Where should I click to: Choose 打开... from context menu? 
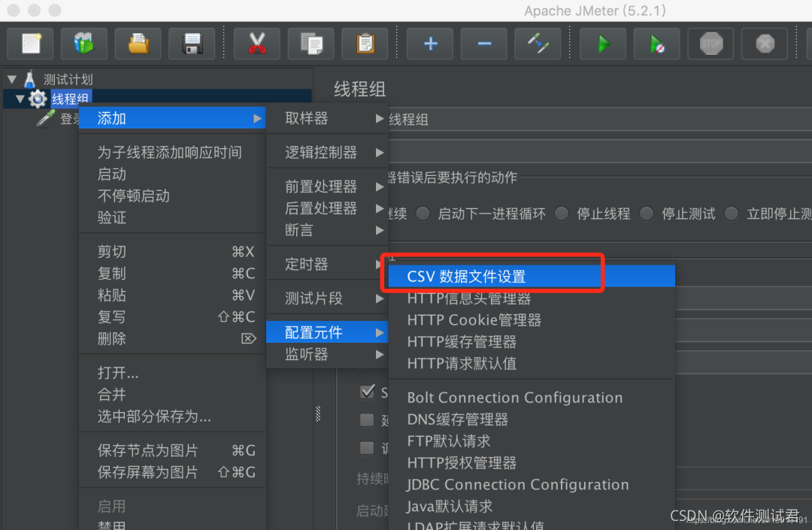click(172, 373)
